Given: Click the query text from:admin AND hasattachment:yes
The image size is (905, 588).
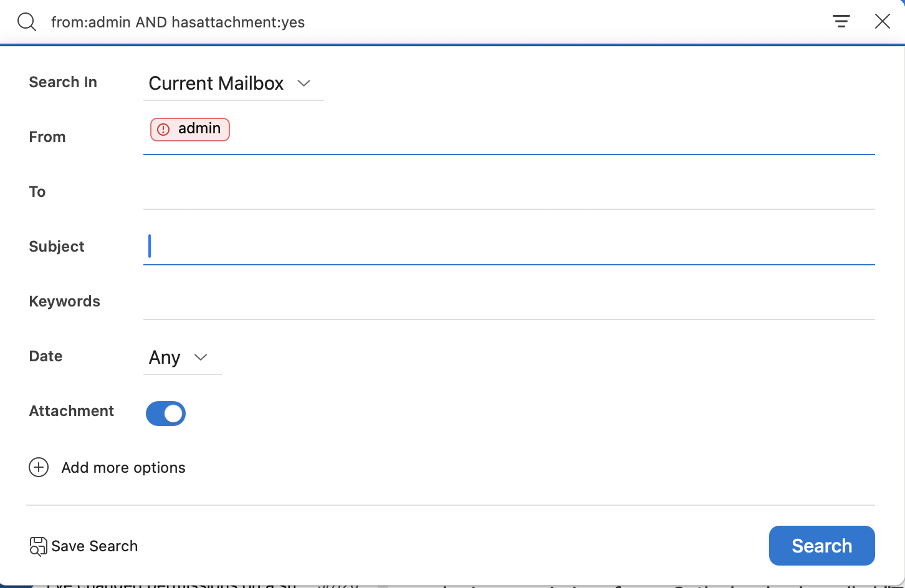Looking at the screenshot, I should [178, 22].
